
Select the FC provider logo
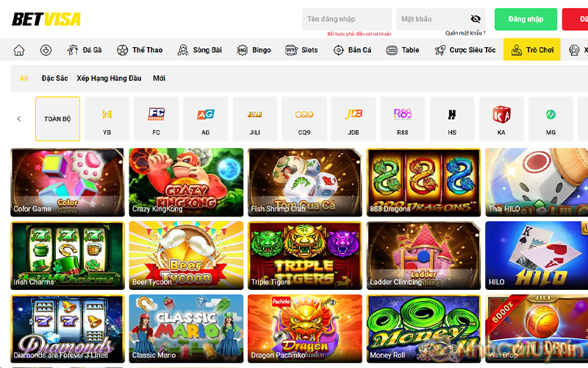(x=157, y=118)
